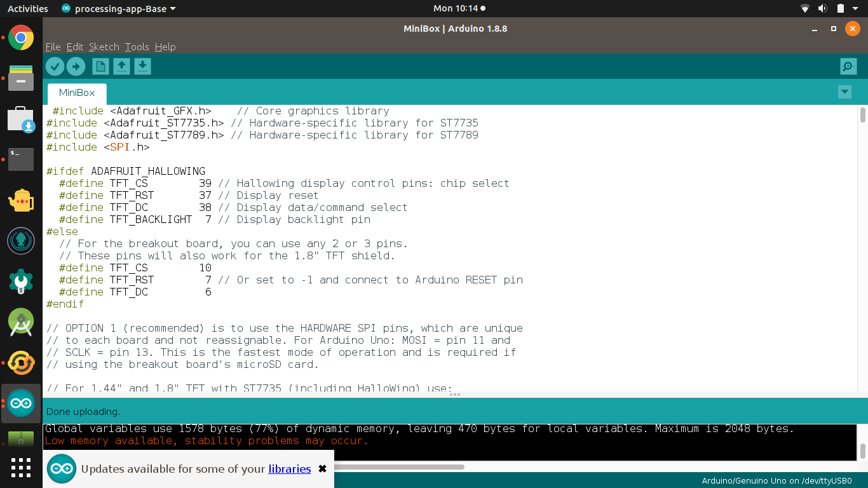Click the '#define TFT_DC 6' line
Screen dimensions: 868x488
pos(135,292)
